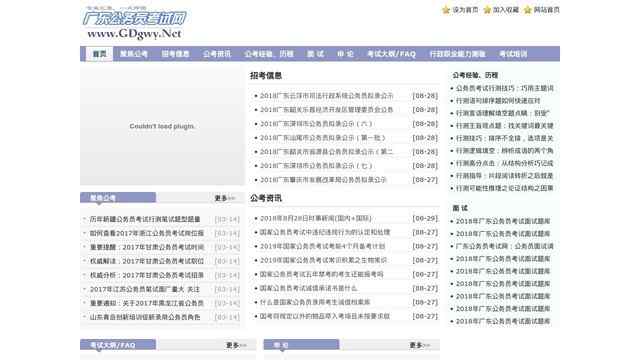Open 国家公务员考试五年禁考 article
Screen dimensions: 640x360
pyautogui.click(x=322, y=274)
